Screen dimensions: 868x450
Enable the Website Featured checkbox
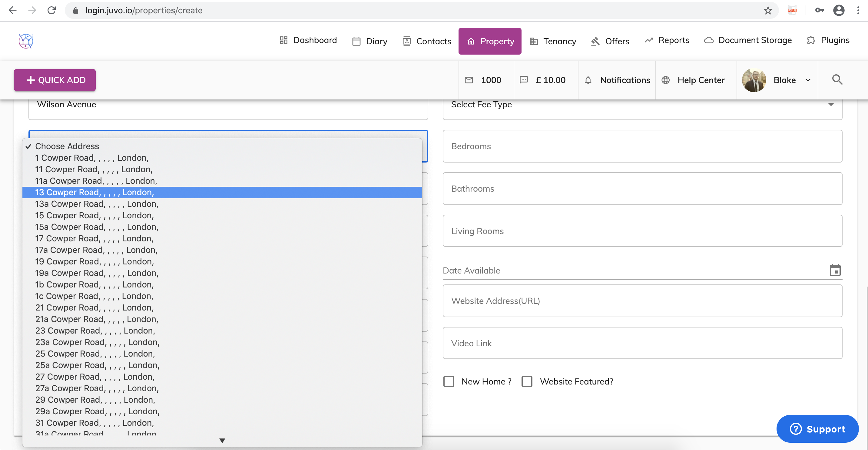[527, 381]
